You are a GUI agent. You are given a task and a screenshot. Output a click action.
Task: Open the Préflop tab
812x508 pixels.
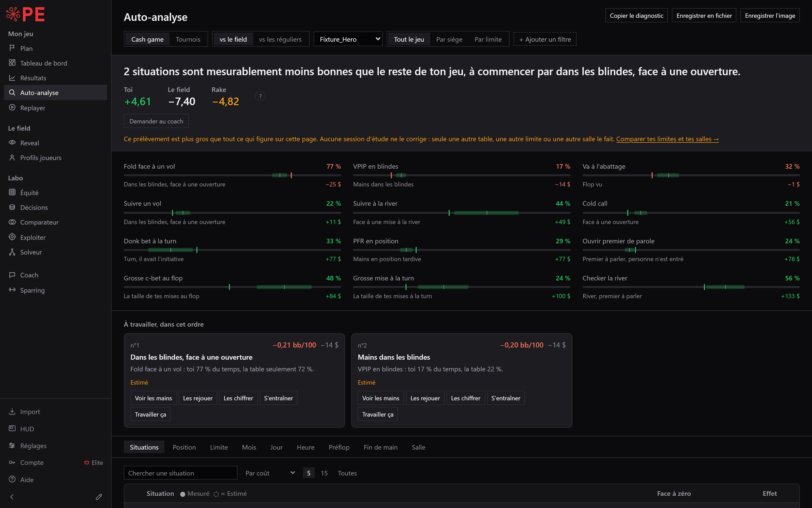click(339, 447)
